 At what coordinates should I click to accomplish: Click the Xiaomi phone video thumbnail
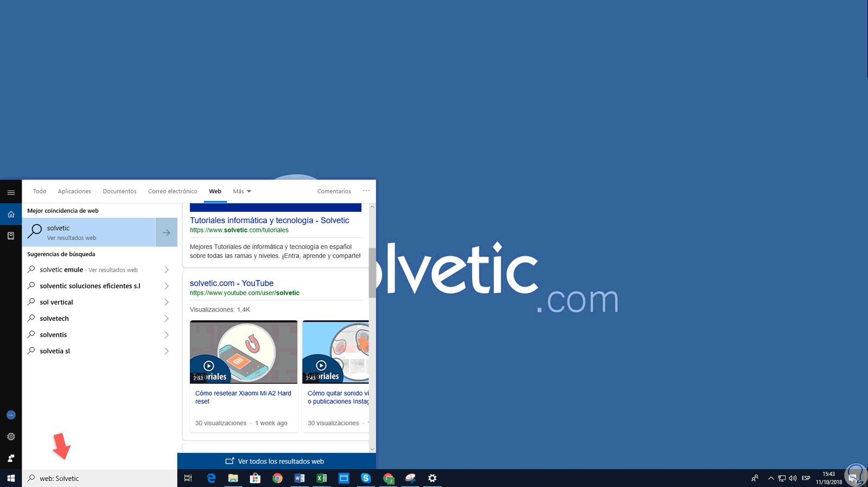pos(244,352)
